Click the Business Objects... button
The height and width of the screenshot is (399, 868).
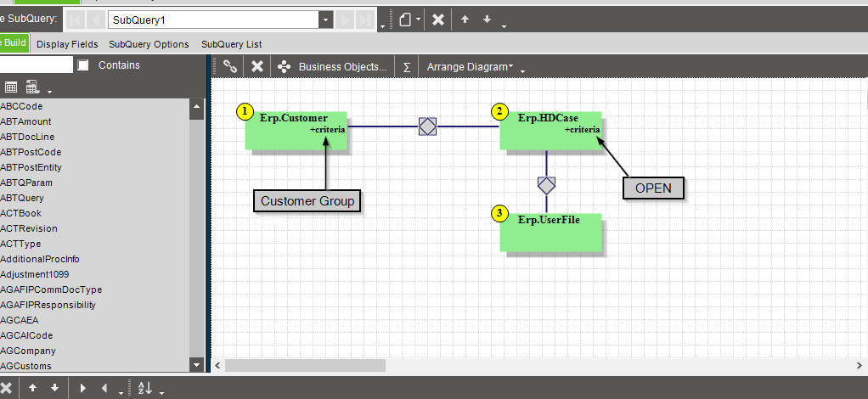pyautogui.click(x=333, y=66)
